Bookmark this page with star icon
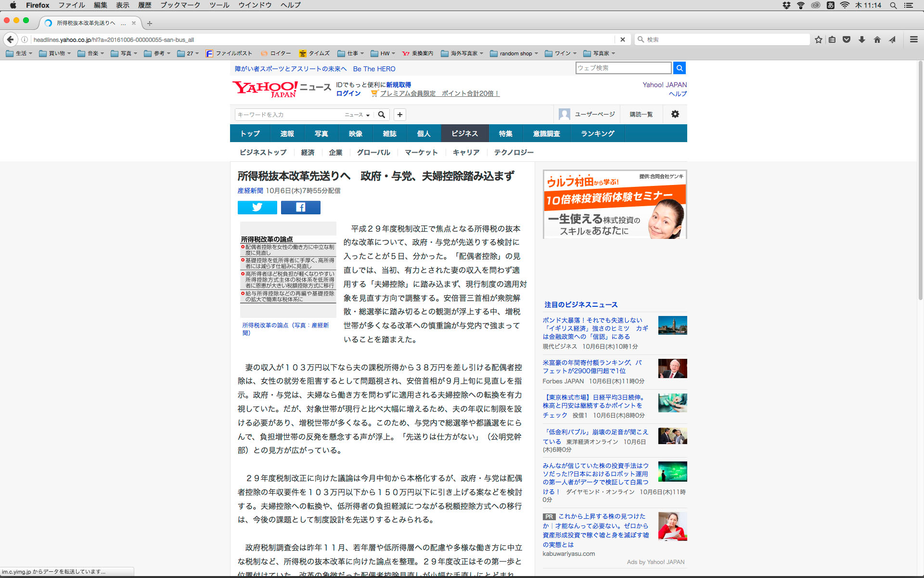Image resolution: width=924 pixels, height=578 pixels. tap(818, 39)
